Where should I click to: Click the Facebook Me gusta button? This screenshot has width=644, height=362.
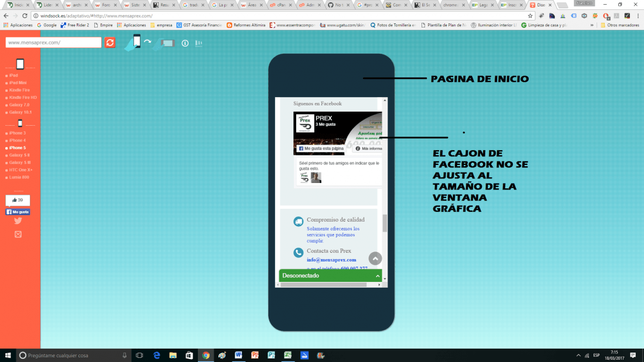coord(18,212)
